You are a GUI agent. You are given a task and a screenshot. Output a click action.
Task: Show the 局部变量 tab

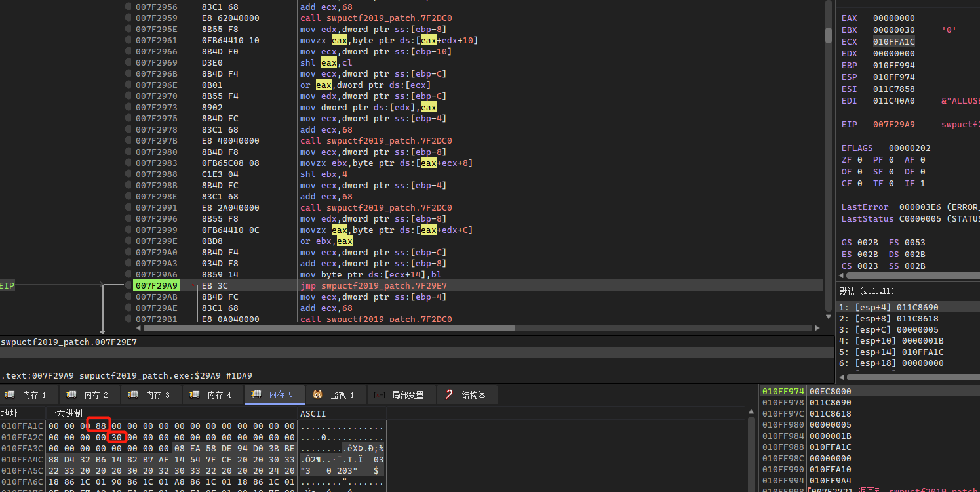coord(401,395)
